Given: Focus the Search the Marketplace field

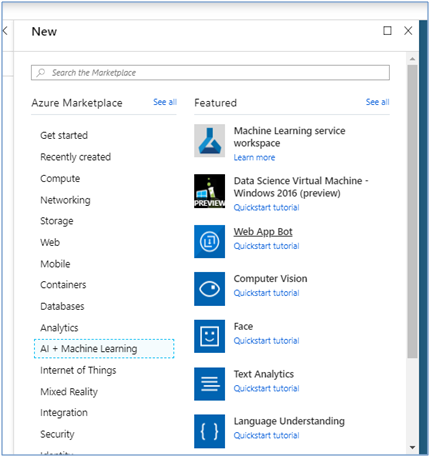Looking at the screenshot, I should pyautogui.click(x=210, y=73).
